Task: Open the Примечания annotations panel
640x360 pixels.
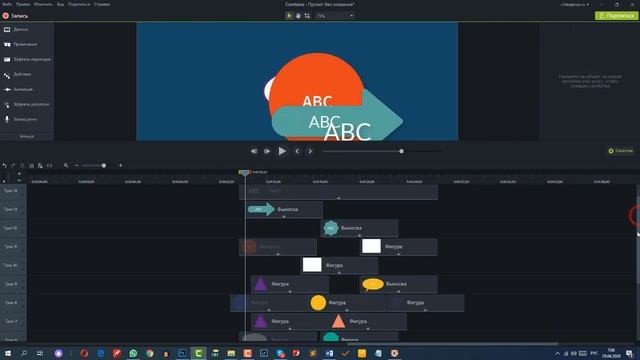Action: point(27,44)
